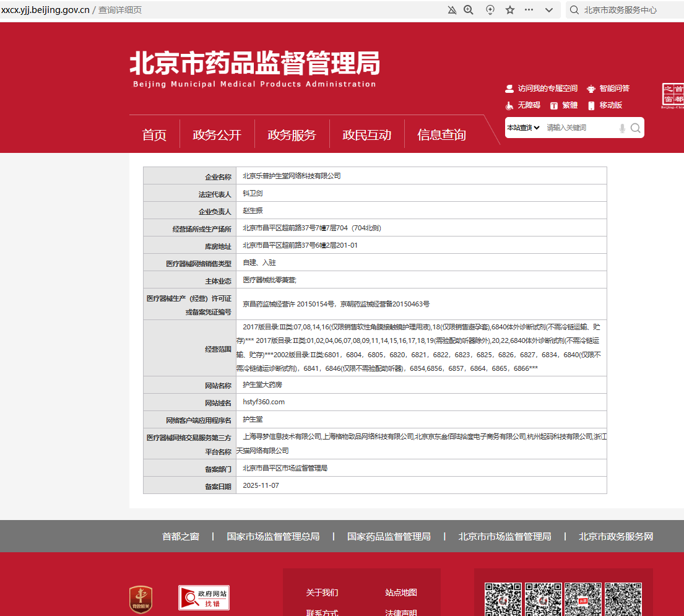Open the 移动版 mobile version icon
684x616 pixels.
(x=590, y=105)
